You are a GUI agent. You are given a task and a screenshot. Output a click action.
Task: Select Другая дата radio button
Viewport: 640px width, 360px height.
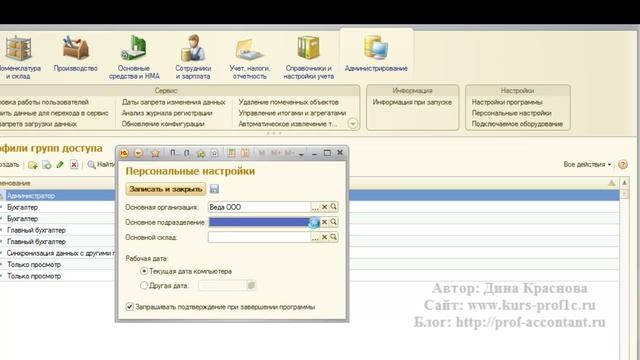pos(144,285)
